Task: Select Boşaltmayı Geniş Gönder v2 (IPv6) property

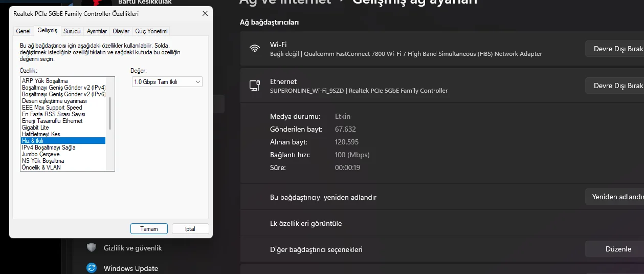Action: 63,94
